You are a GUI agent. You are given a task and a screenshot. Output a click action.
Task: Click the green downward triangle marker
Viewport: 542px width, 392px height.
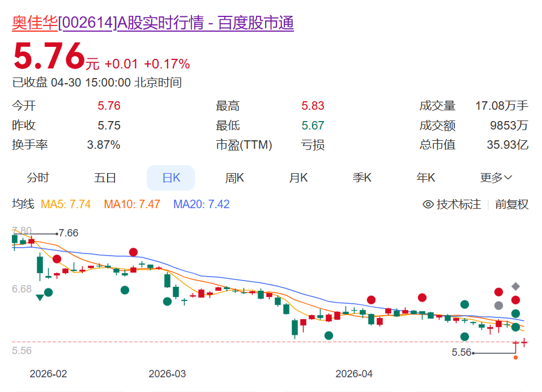pos(39,298)
